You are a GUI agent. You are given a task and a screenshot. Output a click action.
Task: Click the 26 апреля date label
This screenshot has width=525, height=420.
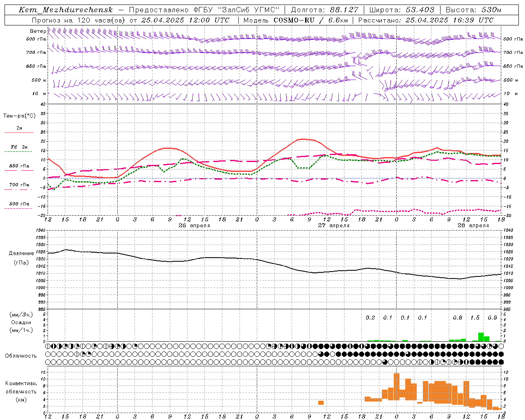(194, 226)
